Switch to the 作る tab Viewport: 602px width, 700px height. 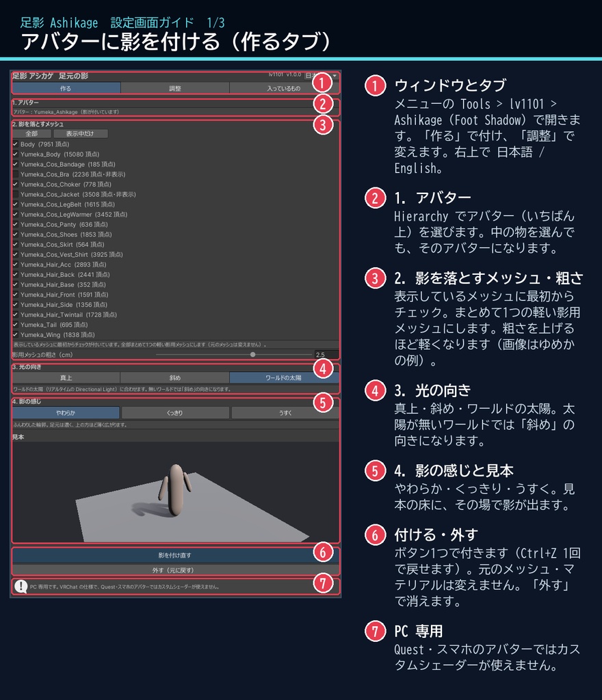coord(66,88)
